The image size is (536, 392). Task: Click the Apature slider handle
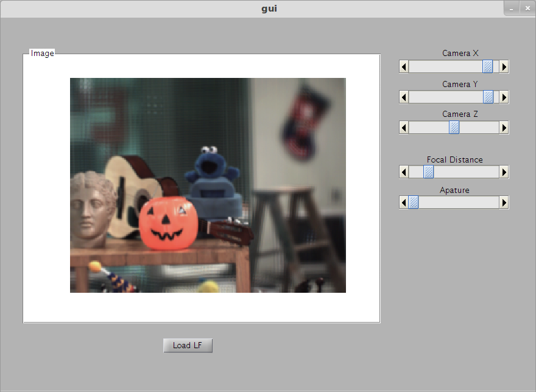coord(413,202)
